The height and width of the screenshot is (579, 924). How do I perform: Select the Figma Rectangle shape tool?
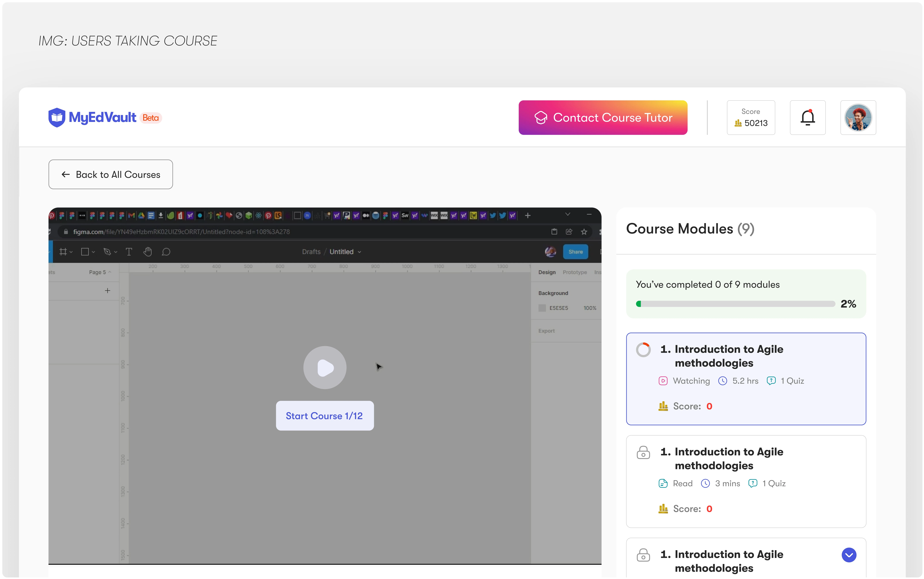85,252
